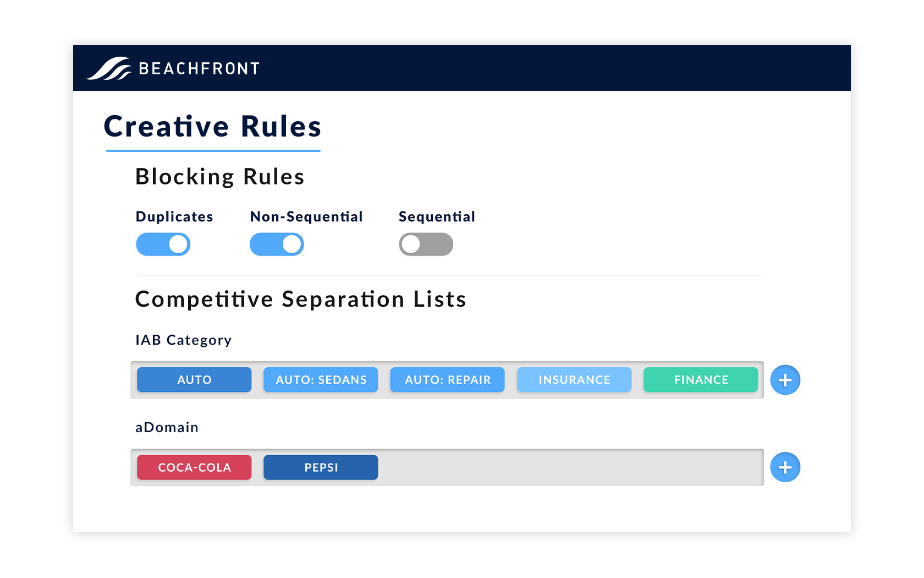Click the Beachfront wave logo
The height and width of the screenshot is (578, 924).
point(109,68)
